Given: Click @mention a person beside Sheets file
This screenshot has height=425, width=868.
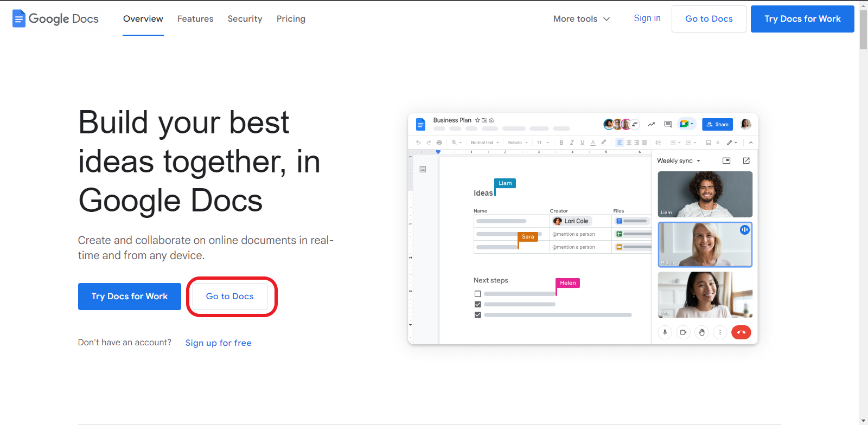Looking at the screenshot, I should click(x=573, y=234).
